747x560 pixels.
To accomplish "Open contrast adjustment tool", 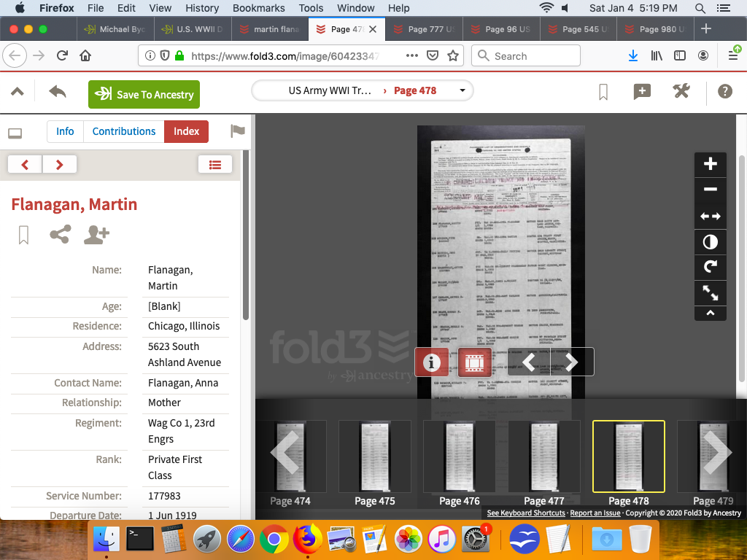I will [x=710, y=241].
